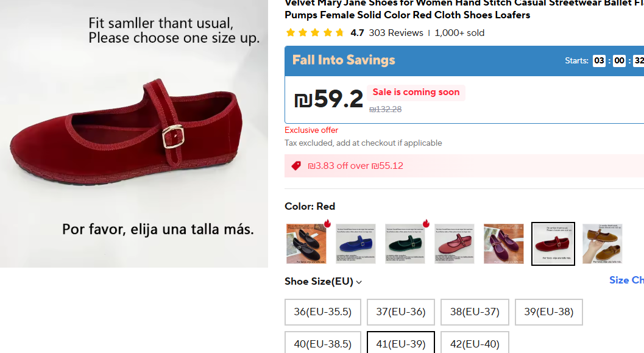Viewport: 644px width, 353px height.
Task: Select shoe size 38(EU-37)
Action: click(x=475, y=312)
